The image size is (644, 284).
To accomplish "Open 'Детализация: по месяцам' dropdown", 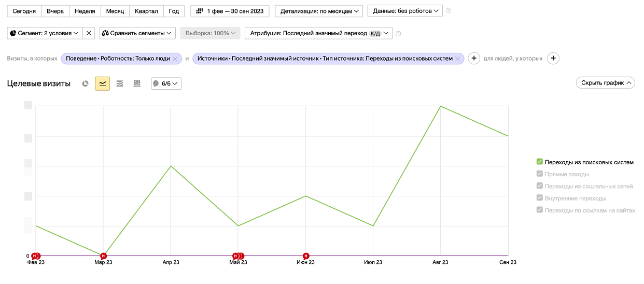I will (319, 11).
